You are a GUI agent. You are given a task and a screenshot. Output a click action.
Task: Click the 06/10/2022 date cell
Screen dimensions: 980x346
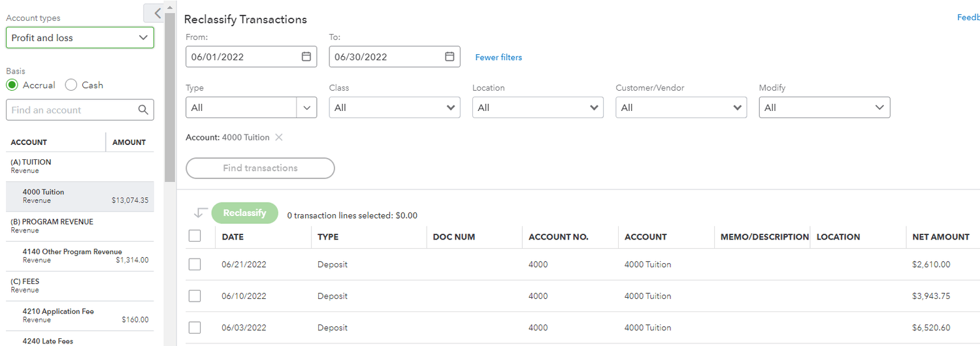click(244, 296)
